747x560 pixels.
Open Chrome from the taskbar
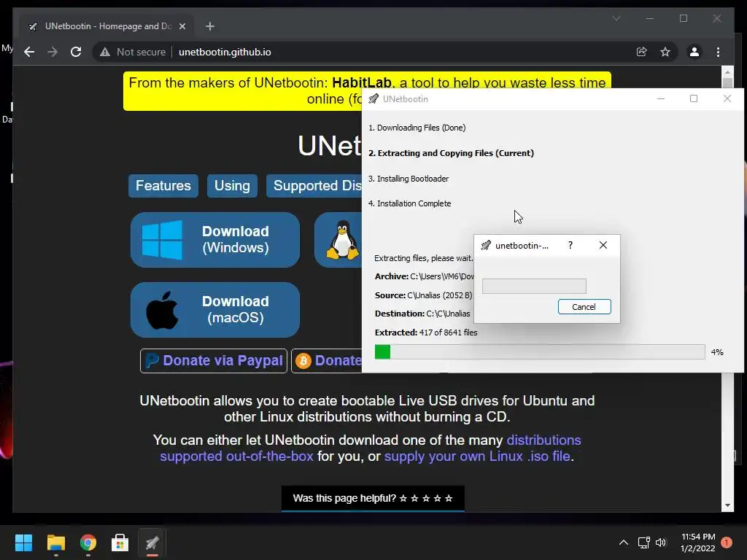(88, 542)
